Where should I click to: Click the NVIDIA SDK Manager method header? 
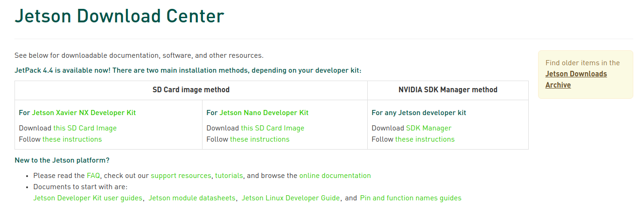(448, 90)
